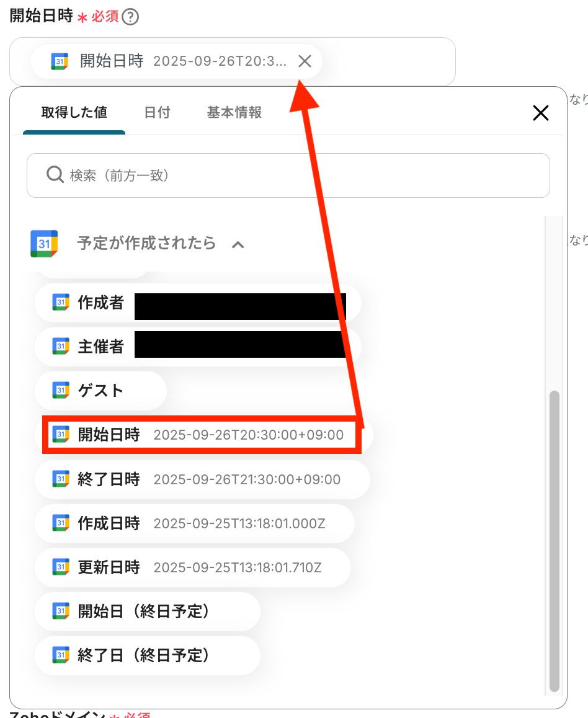Pick 開始日時 2025-09-26T20:30:00+09:00 value
588x718 pixels.
click(x=203, y=435)
